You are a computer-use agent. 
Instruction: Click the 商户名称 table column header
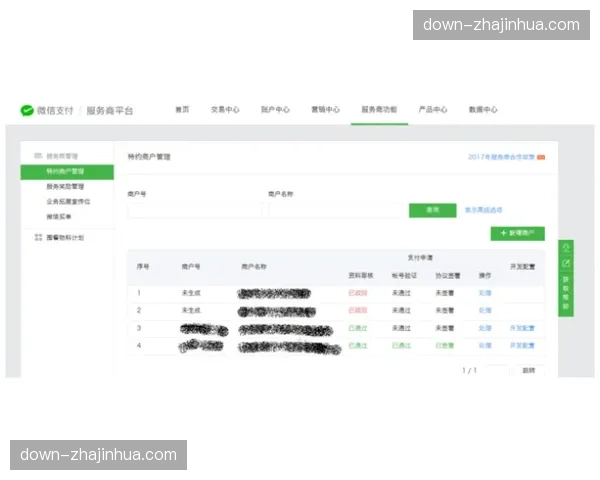pos(254,266)
